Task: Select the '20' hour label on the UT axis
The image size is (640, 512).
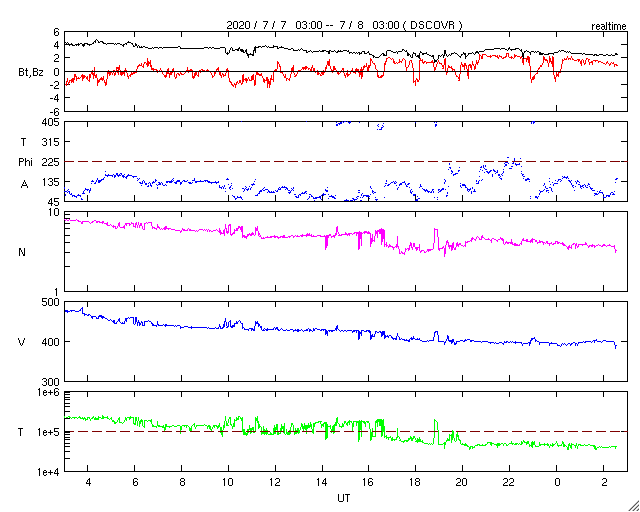Action: coord(462,483)
